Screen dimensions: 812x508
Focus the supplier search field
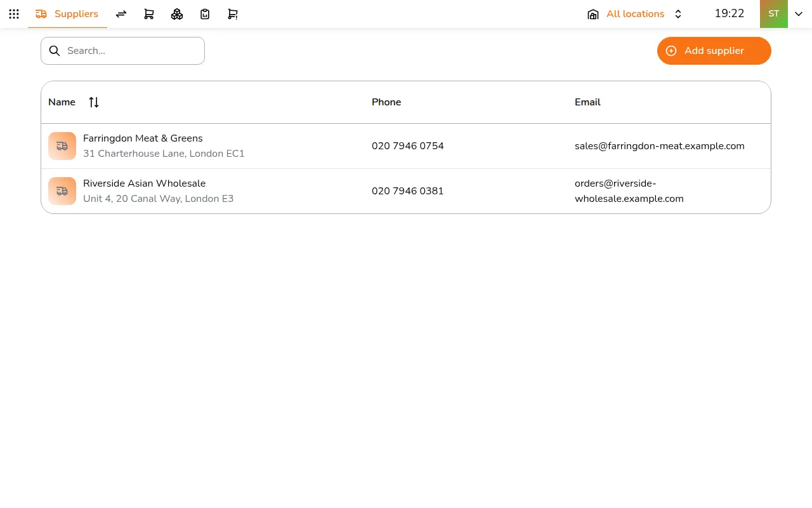[x=122, y=51]
